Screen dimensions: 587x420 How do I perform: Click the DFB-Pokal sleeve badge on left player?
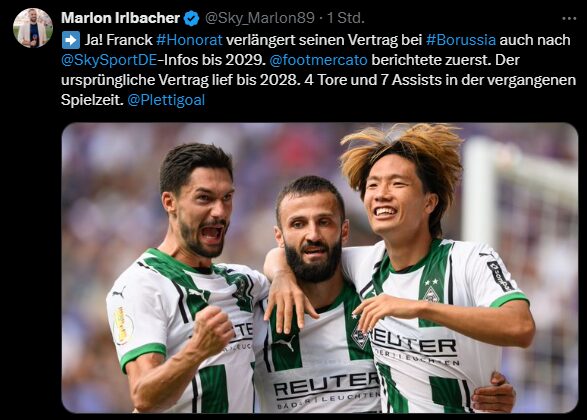(x=122, y=325)
